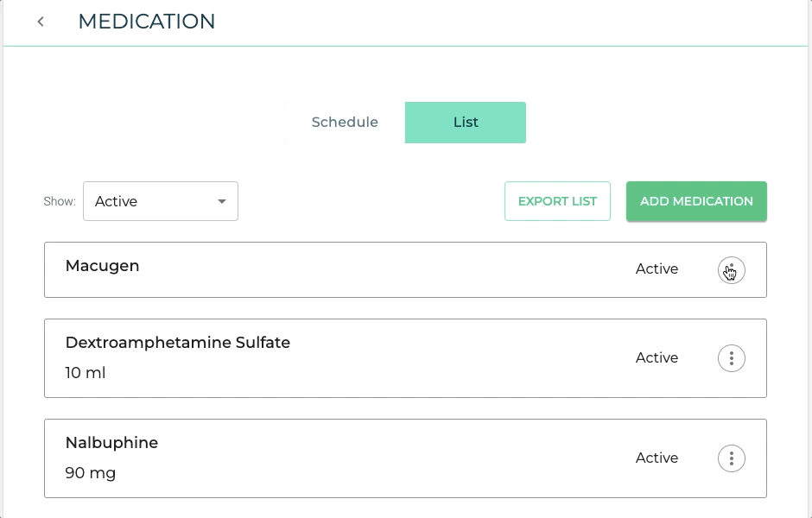The height and width of the screenshot is (518, 812).
Task: Click the Macugen Active status label
Action: tap(657, 269)
